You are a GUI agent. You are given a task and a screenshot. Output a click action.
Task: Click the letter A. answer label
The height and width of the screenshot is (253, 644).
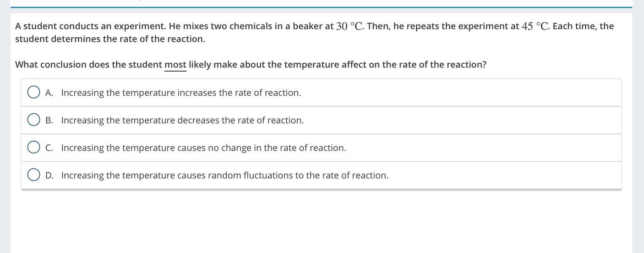[x=49, y=93]
